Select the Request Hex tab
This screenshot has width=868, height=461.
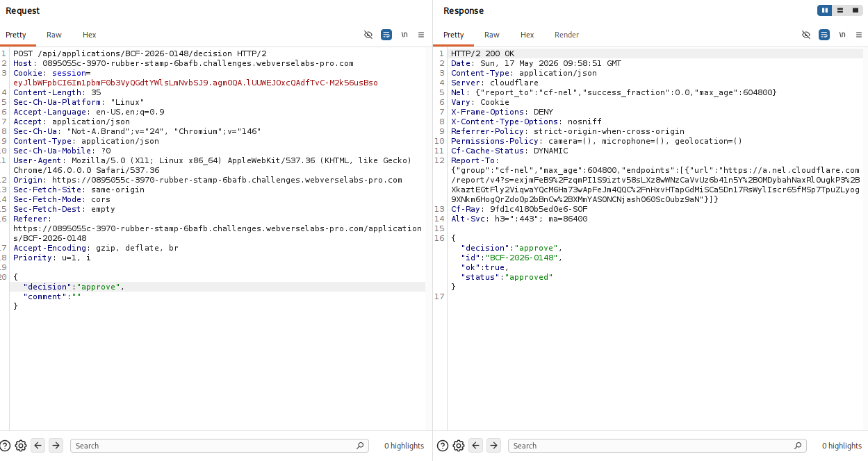click(90, 35)
